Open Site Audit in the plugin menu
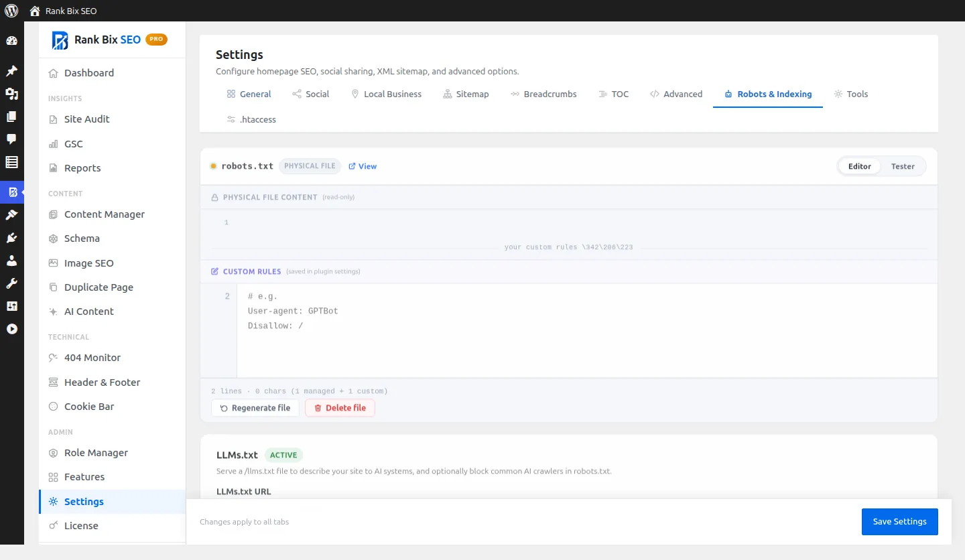The height and width of the screenshot is (560, 965). coord(112,119)
